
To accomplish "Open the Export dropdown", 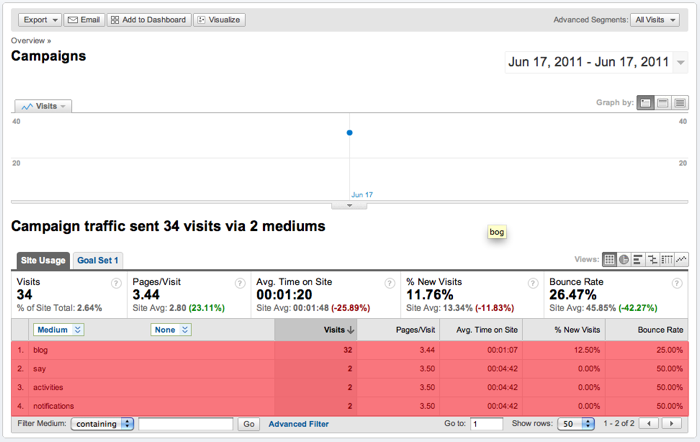I will [40, 19].
